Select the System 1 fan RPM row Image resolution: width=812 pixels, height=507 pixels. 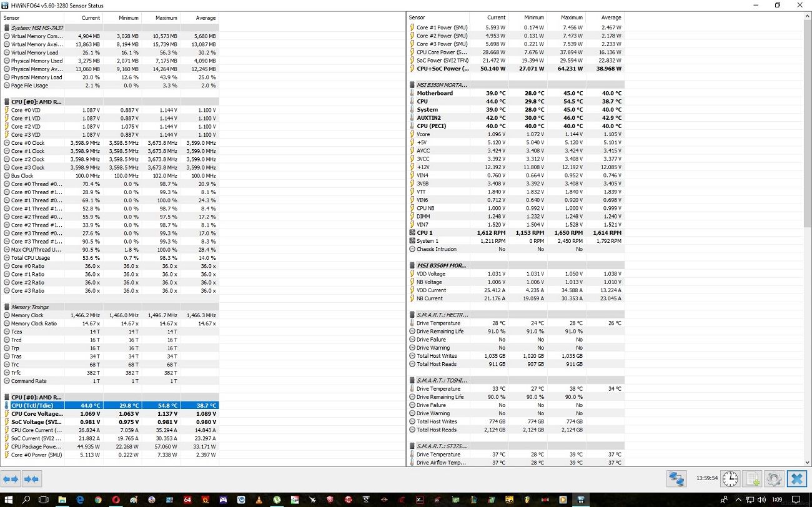point(516,241)
